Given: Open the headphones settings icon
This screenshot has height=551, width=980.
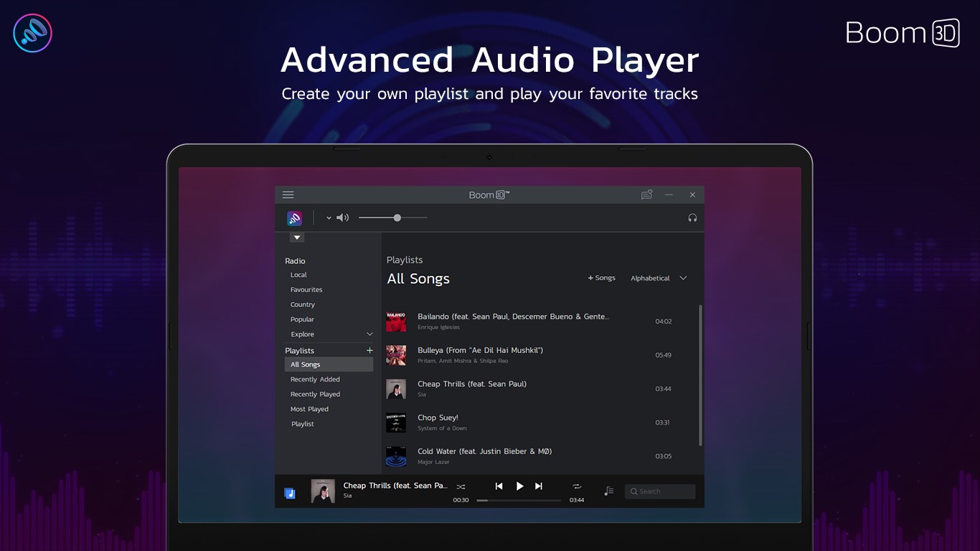Looking at the screenshot, I should 692,217.
